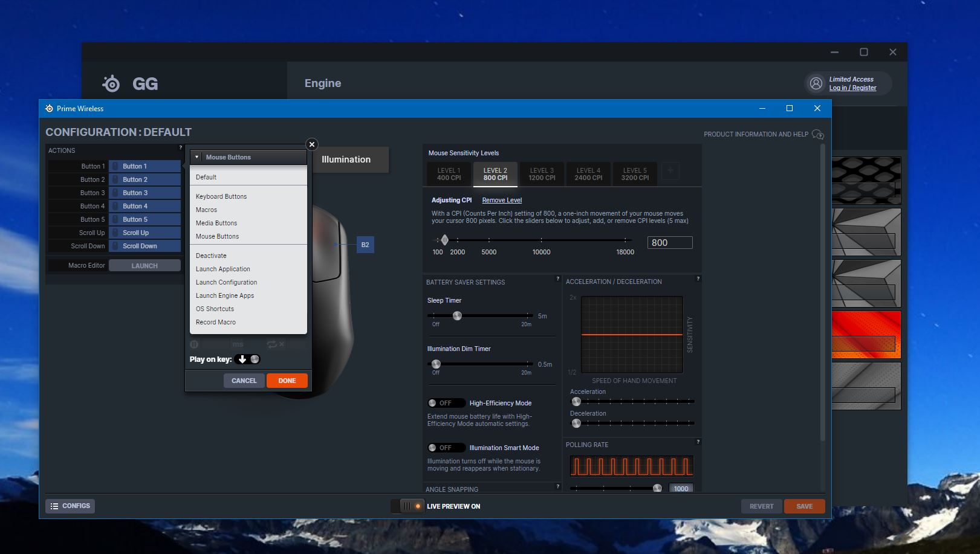Select the Level 3 1200 CPI tab

(542, 174)
